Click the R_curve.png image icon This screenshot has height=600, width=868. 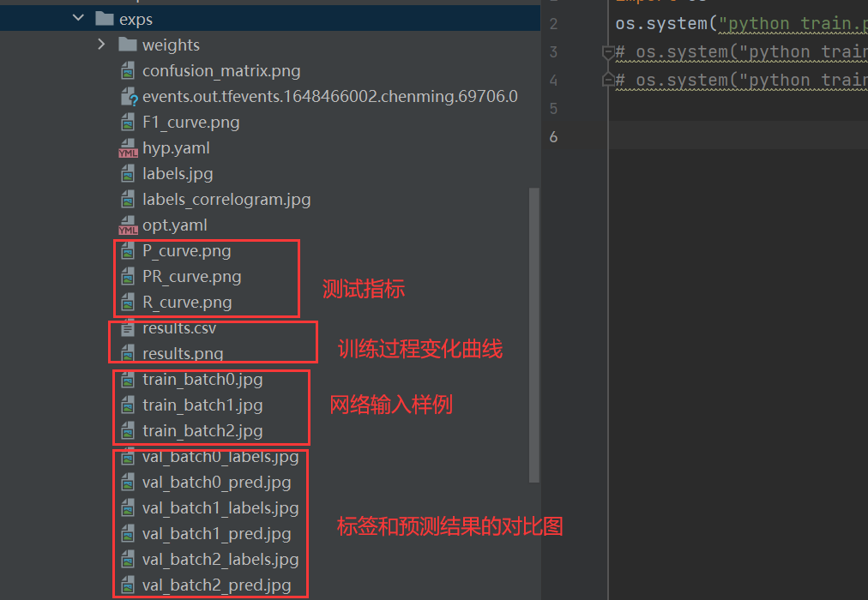(128, 302)
